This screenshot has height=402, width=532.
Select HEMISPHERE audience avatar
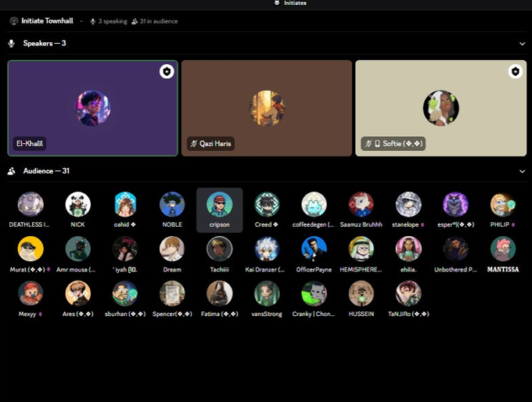[x=361, y=249]
